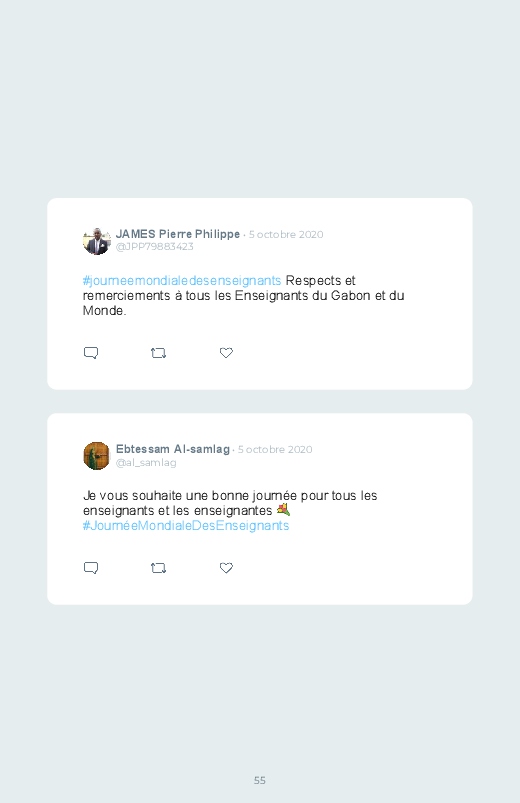This screenshot has width=520, height=803.
Task: Like the Ebtessam Al-samlag tweet
Action: (x=226, y=568)
